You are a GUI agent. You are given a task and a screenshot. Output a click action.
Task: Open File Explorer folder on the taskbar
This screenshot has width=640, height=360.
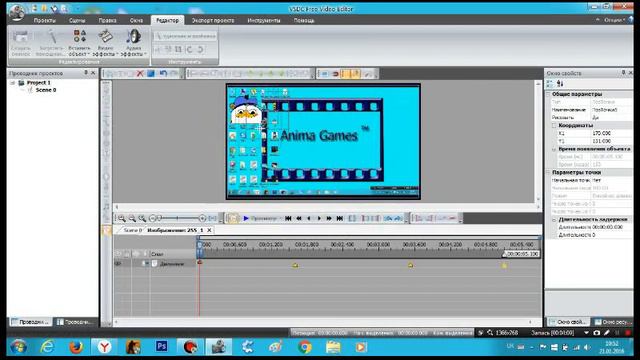333,347
